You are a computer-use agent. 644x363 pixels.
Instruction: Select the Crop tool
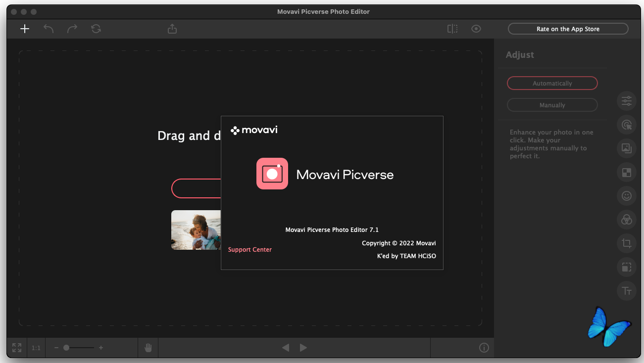click(x=627, y=243)
